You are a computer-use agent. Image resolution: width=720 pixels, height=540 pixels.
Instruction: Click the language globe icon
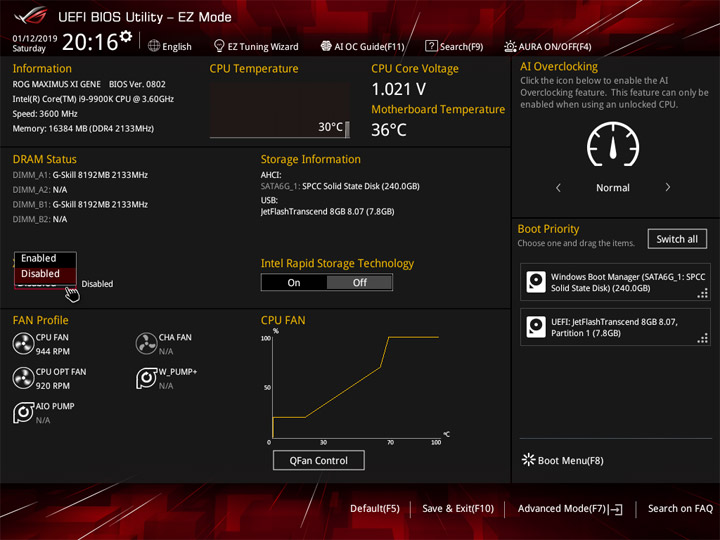click(x=154, y=46)
